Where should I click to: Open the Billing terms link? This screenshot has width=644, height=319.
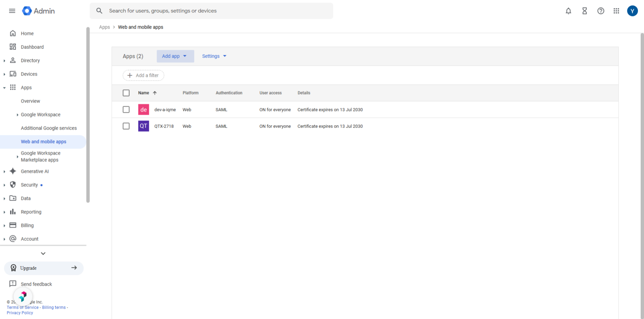click(54, 307)
